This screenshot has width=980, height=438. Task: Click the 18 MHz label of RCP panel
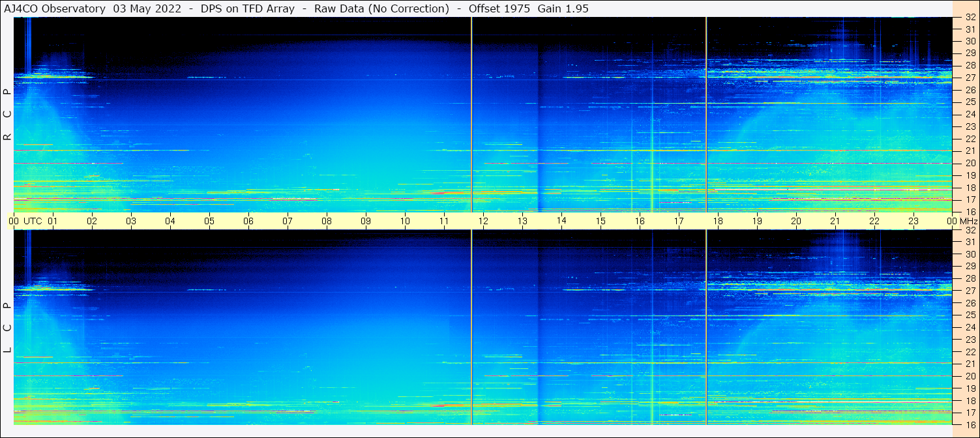[970, 187]
